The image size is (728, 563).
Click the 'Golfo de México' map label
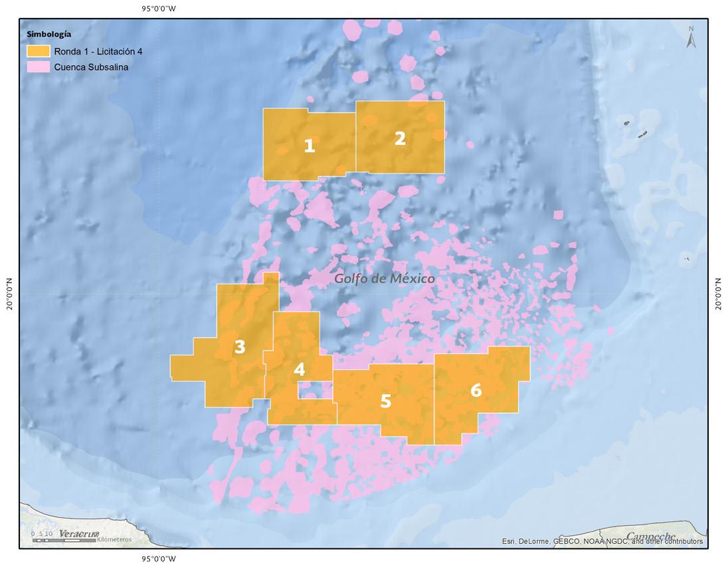click(x=385, y=279)
